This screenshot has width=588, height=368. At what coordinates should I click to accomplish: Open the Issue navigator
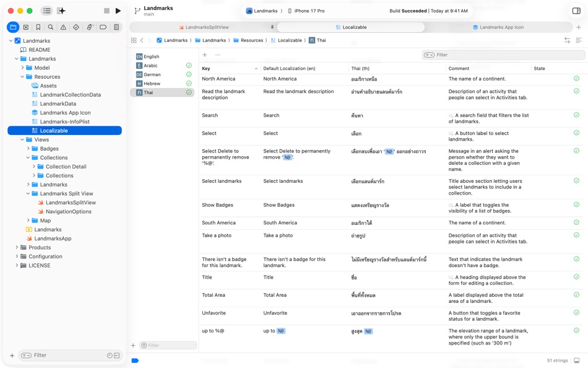(64, 27)
